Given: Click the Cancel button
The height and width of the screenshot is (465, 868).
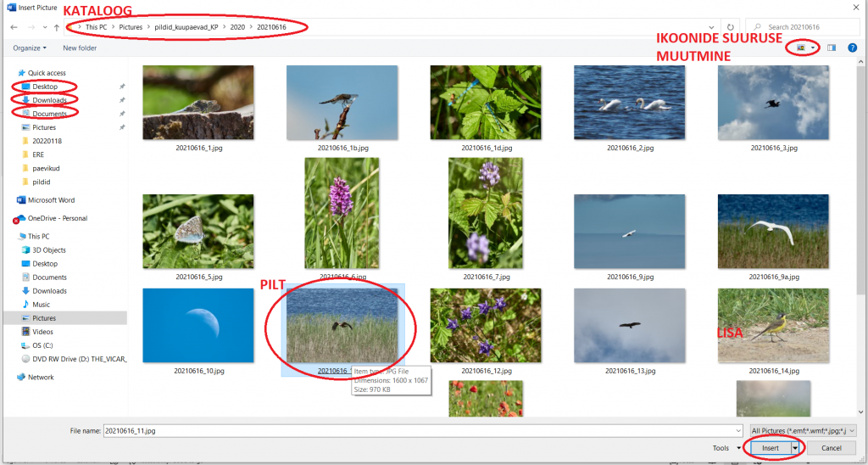Looking at the screenshot, I should 831,448.
